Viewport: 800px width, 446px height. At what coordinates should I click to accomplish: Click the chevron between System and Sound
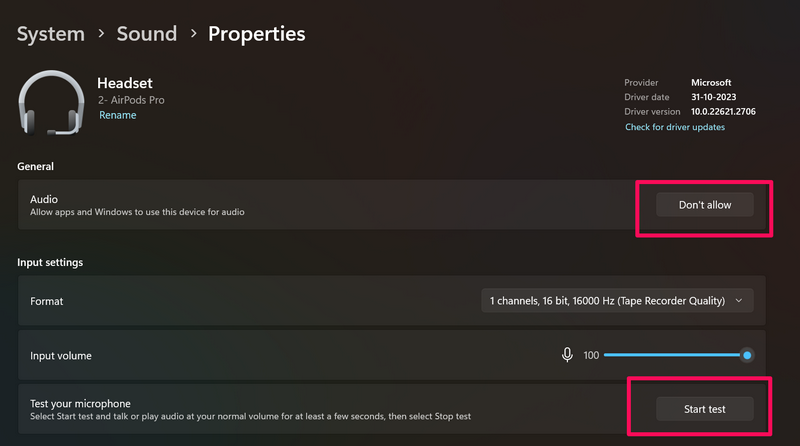(x=101, y=34)
